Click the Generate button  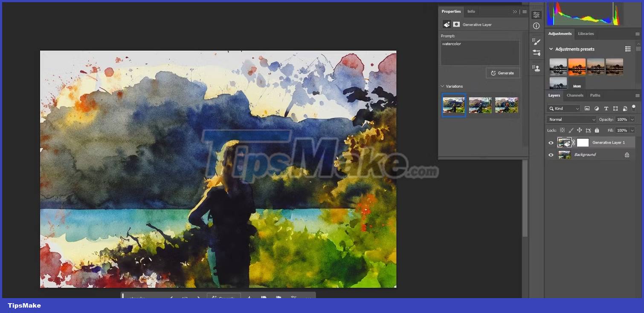coord(503,73)
